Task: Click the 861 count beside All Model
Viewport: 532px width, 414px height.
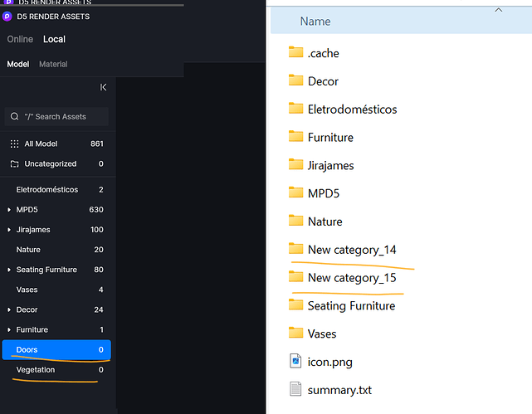Action: [97, 144]
